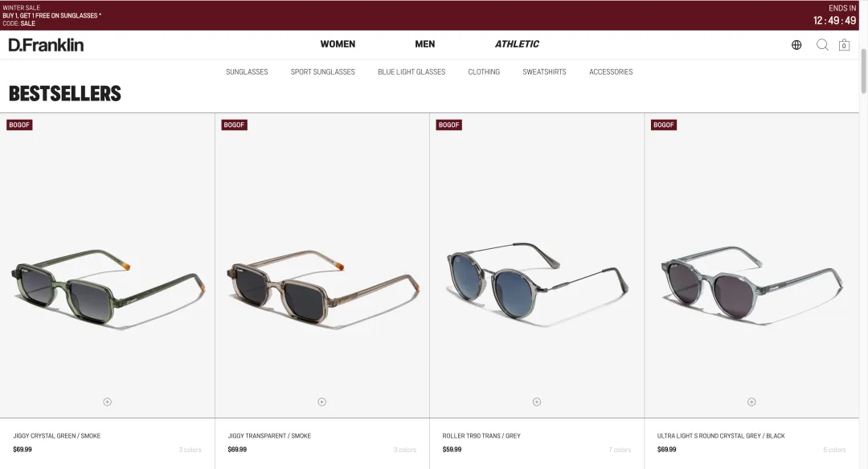This screenshot has height=469, width=868.
Task: Open the Sweatshirts category
Action: click(x=544, y=72)
